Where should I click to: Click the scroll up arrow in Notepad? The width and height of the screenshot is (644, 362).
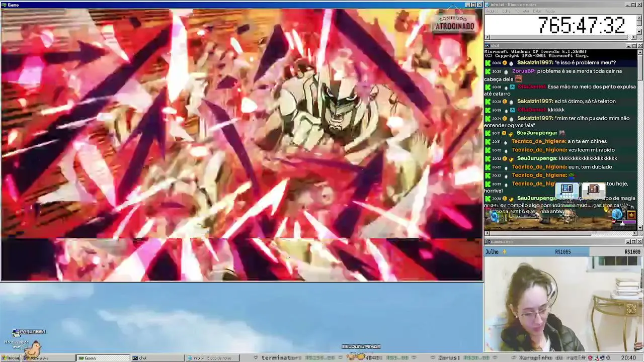(x=639, y=17)
